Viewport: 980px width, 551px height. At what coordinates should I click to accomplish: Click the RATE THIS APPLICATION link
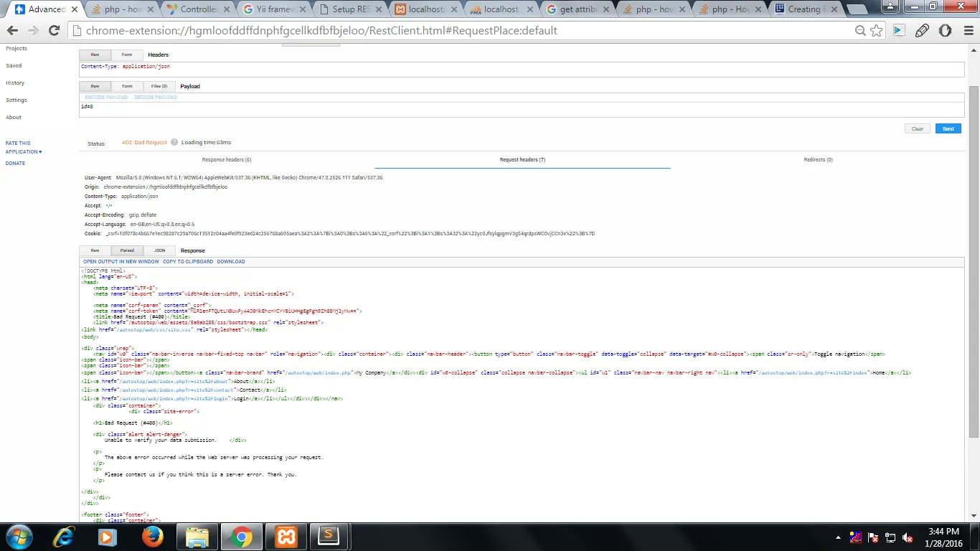24,147
